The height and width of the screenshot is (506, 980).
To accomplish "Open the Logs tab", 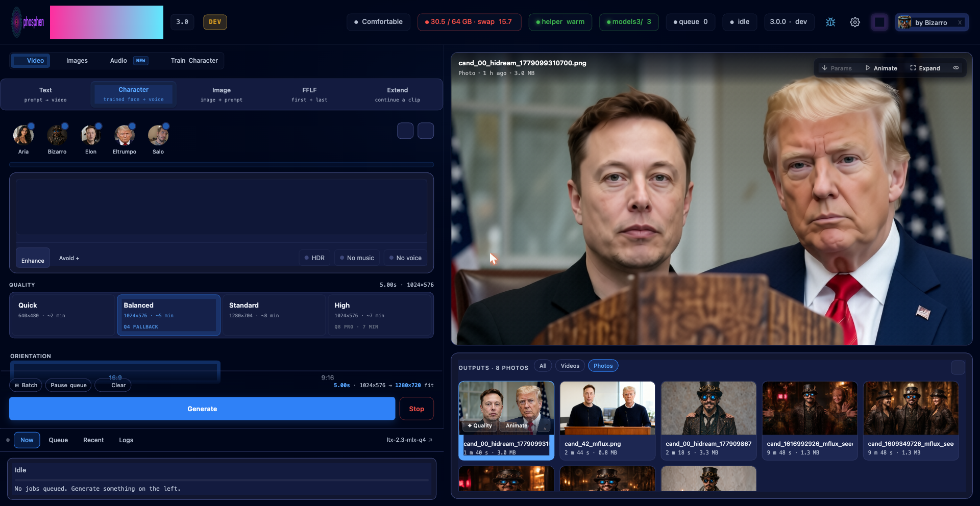I will pyautogui.click(x=126, y=440).
